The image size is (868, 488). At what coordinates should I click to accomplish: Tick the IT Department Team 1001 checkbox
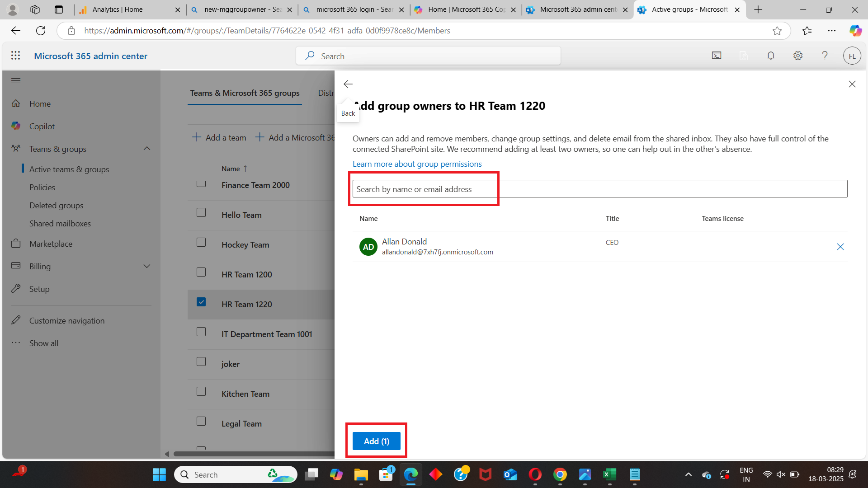pos(201,332)
